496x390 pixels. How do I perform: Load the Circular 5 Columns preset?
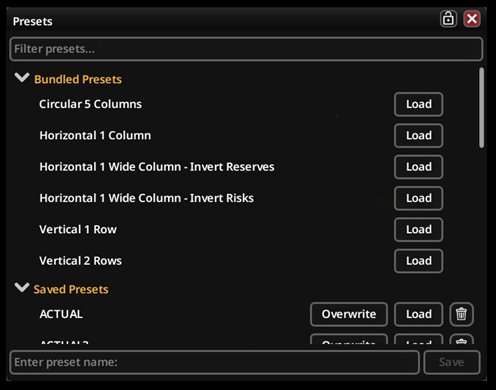[x=419, y=104]
